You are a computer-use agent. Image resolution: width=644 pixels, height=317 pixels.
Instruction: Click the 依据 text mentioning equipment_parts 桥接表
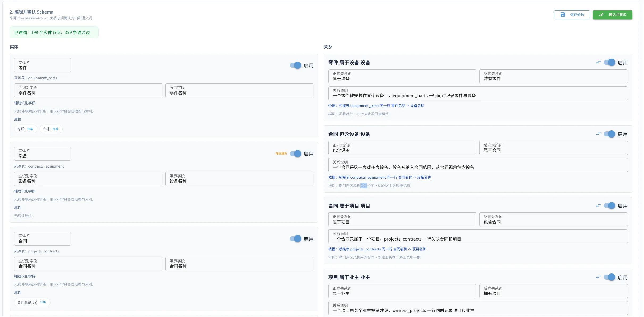pos(376,106)
